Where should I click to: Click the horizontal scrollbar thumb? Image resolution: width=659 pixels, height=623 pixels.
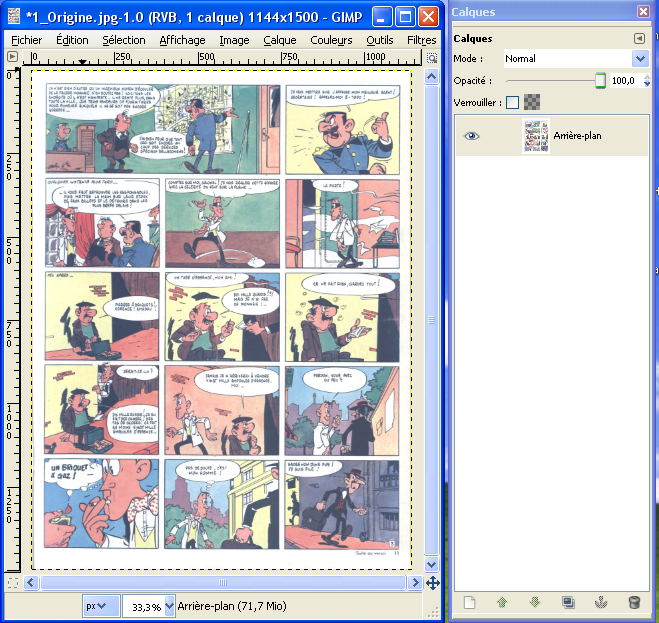pyautogui.click(x=223, y=583)
